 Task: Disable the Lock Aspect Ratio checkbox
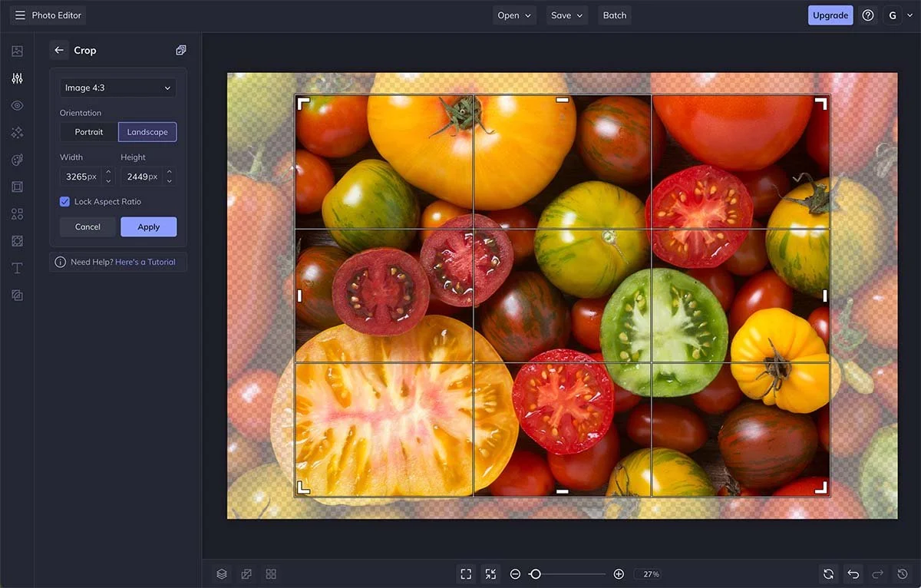click(64, 201)
